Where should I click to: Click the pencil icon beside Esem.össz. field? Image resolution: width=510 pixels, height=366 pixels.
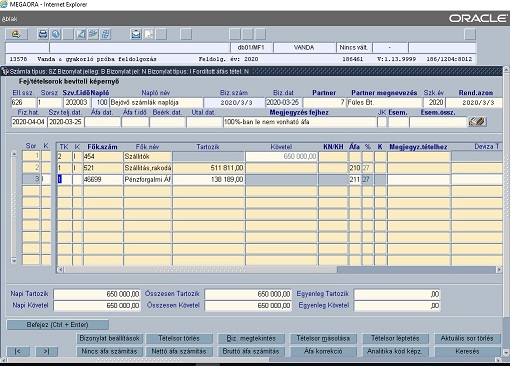point(477,122)
